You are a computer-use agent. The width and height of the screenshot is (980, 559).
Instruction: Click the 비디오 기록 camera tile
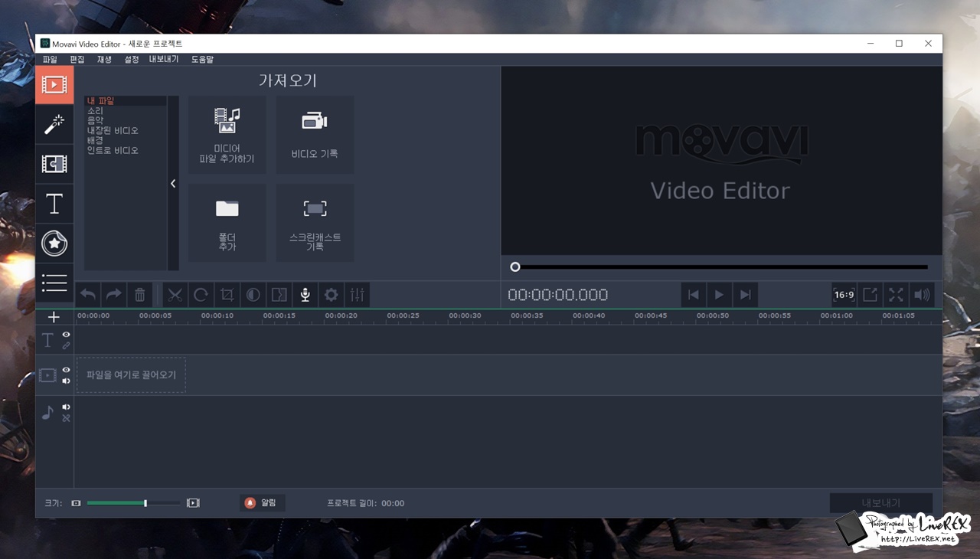tap(315, 135)
